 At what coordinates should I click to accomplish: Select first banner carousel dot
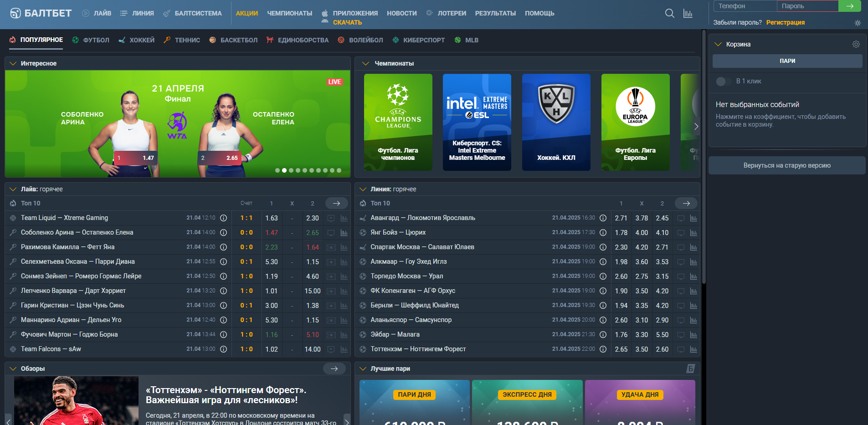[x=277, y=170]
